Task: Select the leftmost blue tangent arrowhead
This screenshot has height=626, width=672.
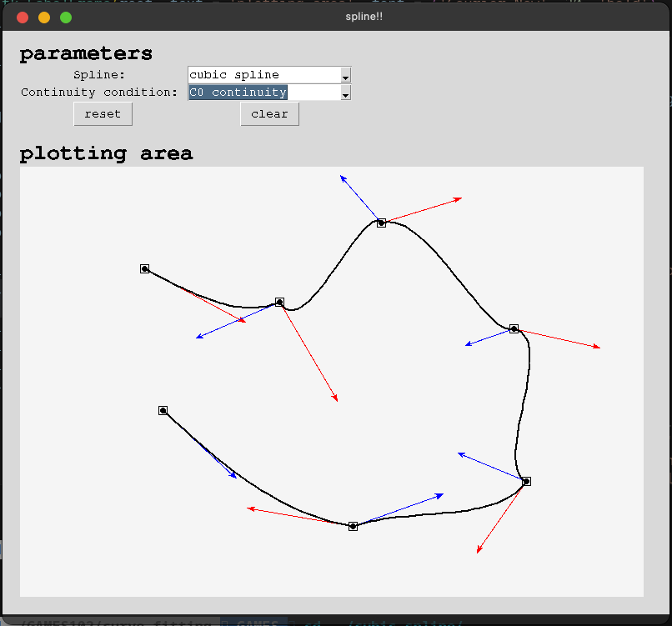Action: click(198, 338)
